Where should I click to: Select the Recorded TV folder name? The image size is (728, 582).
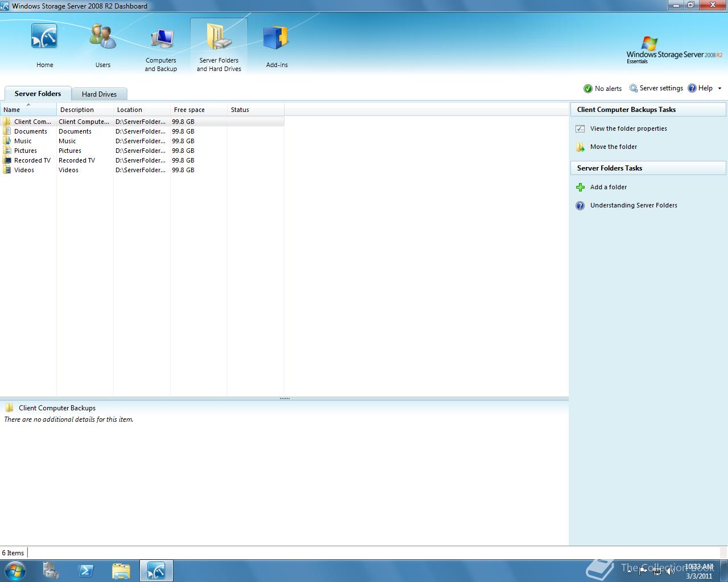tap(32, 160)
